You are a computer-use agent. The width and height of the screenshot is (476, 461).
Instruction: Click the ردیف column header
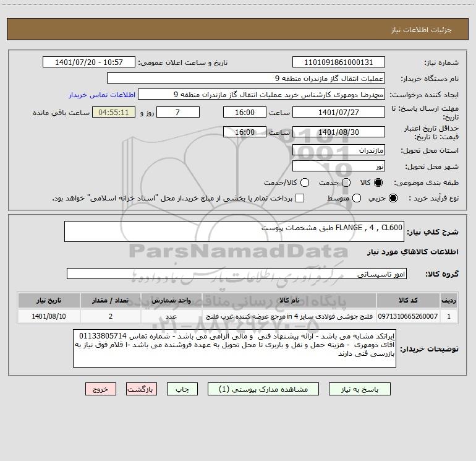tap(449, 300)
